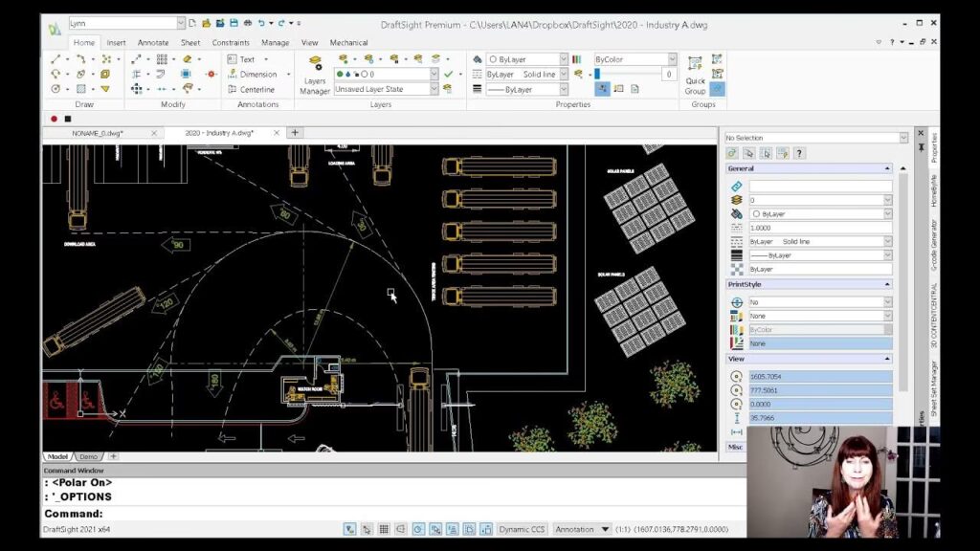Switch to the NONAME_0.dwg document tab
Image resolution: width=980 pixels, height=551 pixels.
pyautogui.click(x=97, y=133)
